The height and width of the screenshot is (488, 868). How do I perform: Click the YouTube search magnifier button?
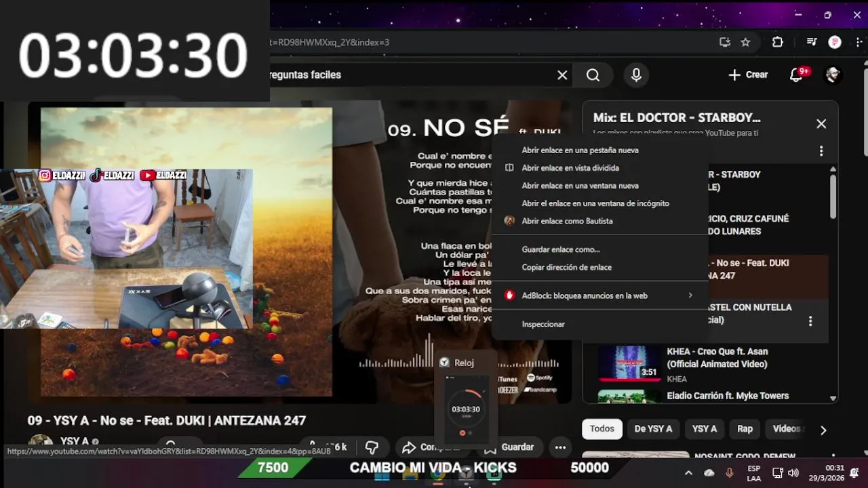click(593, 75)
